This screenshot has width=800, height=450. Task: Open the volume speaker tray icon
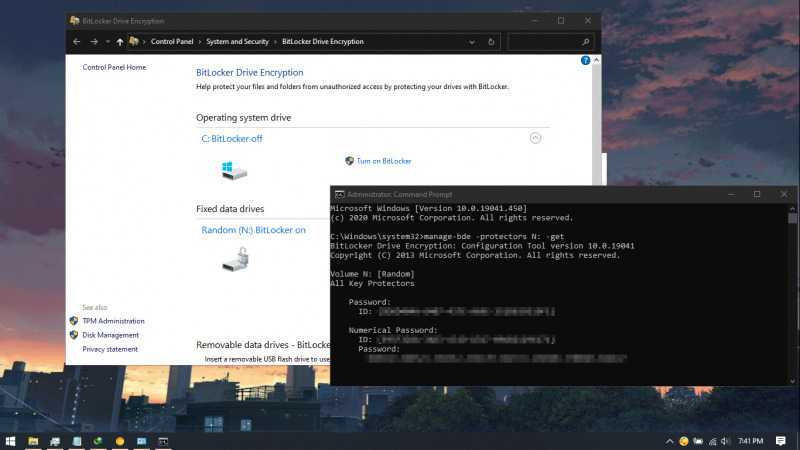tap(726, 441)
